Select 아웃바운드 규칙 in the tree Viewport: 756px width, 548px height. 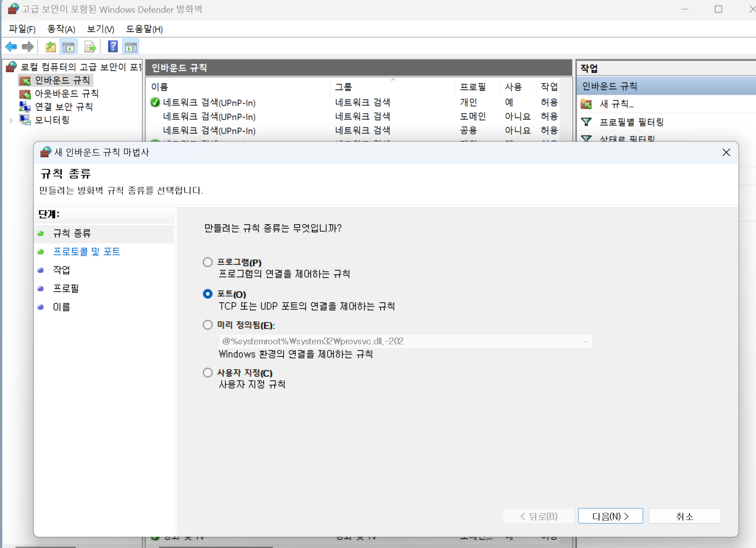click(67, 93)
